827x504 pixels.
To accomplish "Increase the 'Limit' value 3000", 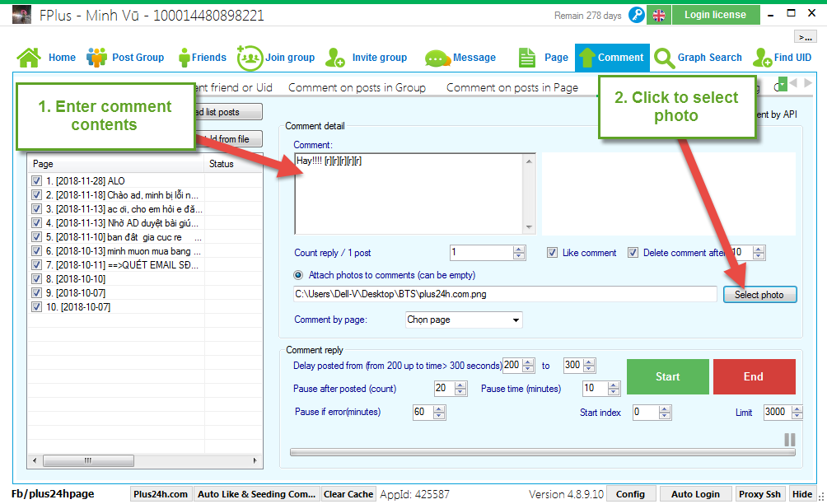I will pyautogui.click(x=797, y=409).
